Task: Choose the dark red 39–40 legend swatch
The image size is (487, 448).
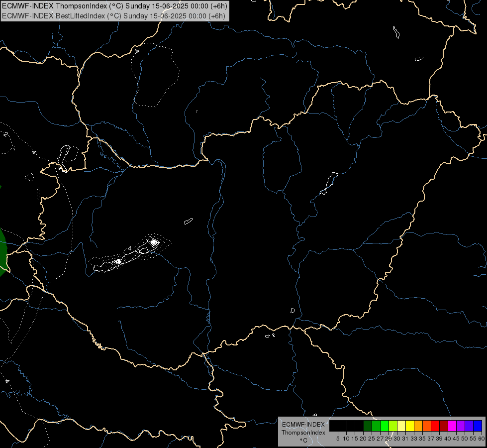Action: pos(444,426)
